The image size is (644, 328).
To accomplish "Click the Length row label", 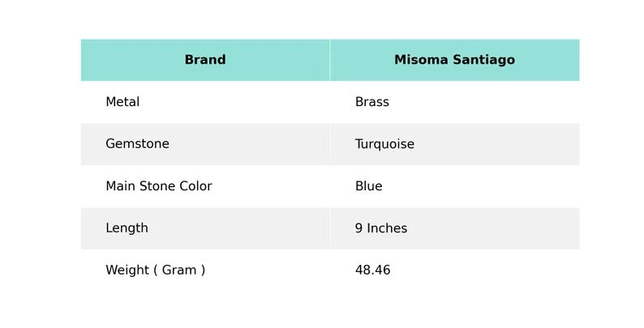I will [127, 228].
